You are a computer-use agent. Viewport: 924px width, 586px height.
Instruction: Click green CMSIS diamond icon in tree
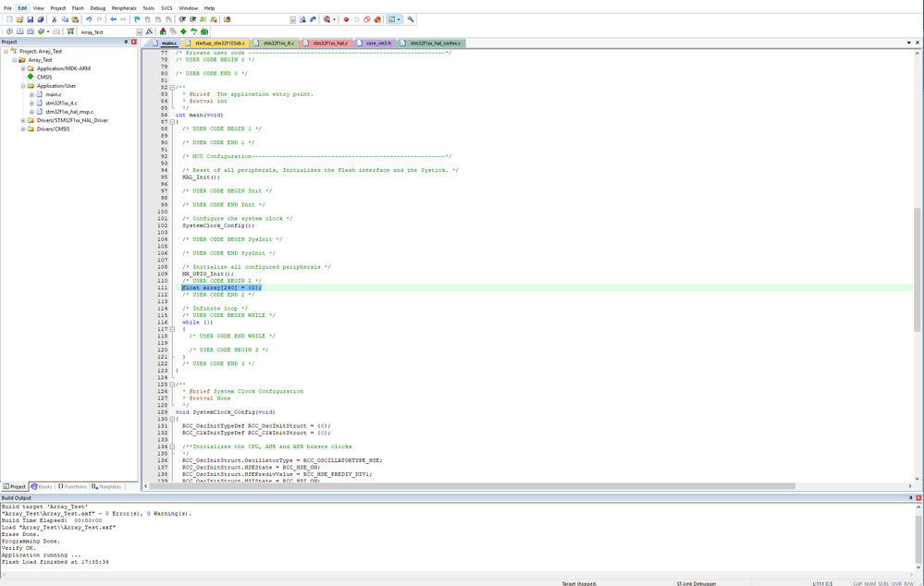(x=31, y=77)
